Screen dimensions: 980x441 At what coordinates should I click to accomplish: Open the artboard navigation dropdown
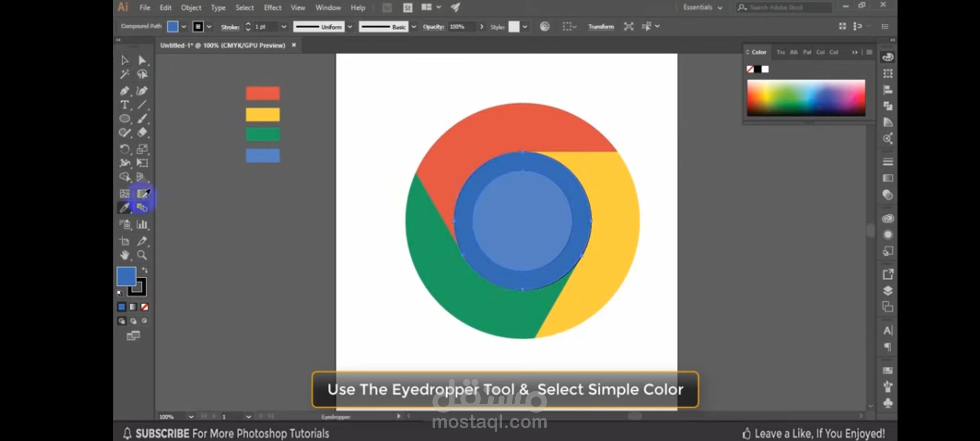[x=248, y=416]
